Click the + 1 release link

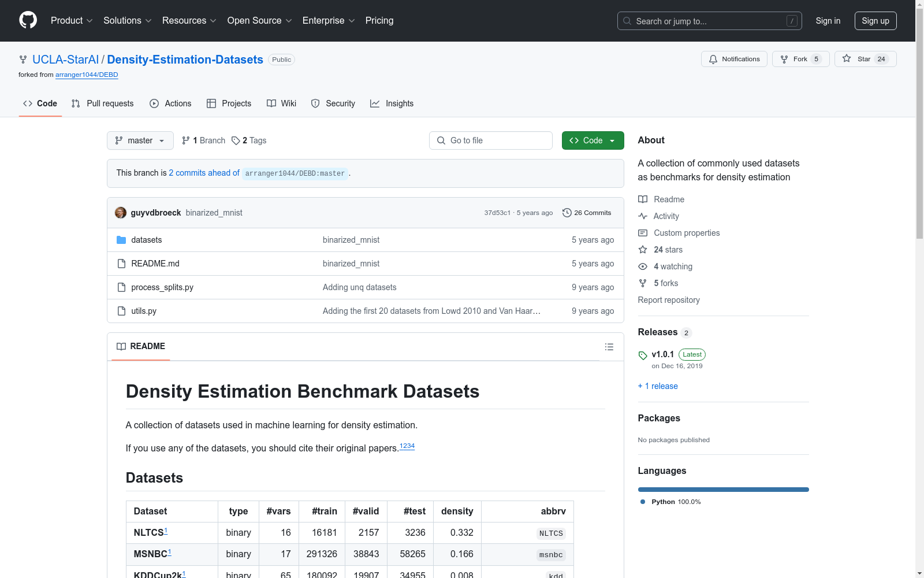coord(658,386)
